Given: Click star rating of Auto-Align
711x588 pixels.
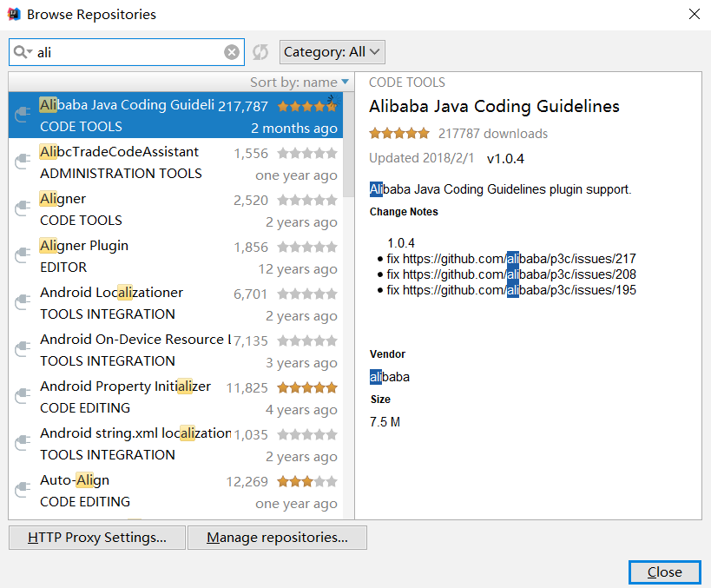Looking at the screenshot, I should coord(307,481).
